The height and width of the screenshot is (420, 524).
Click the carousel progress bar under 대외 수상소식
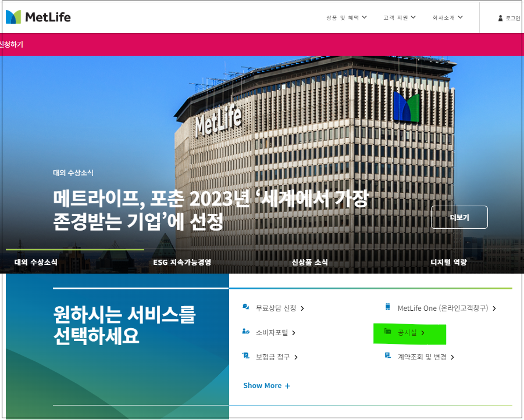point(76,249)
